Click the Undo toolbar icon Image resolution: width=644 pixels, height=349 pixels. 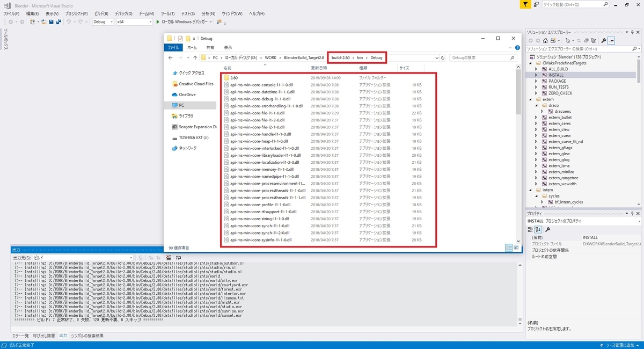point(69,22)
